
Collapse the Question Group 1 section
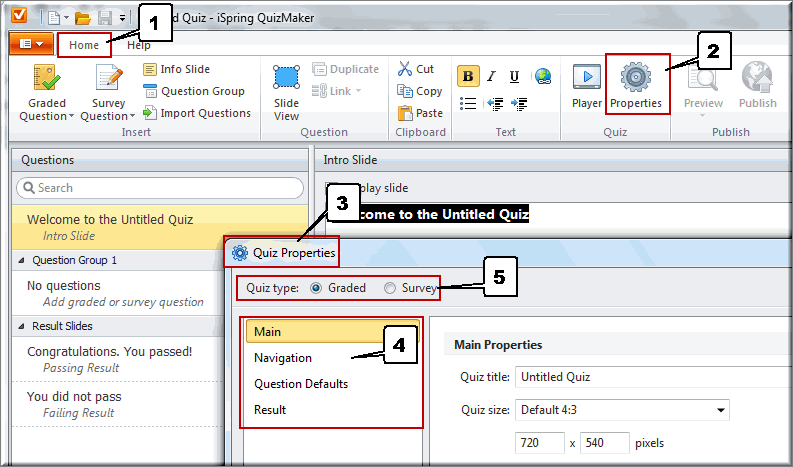[x=21, y=261]
